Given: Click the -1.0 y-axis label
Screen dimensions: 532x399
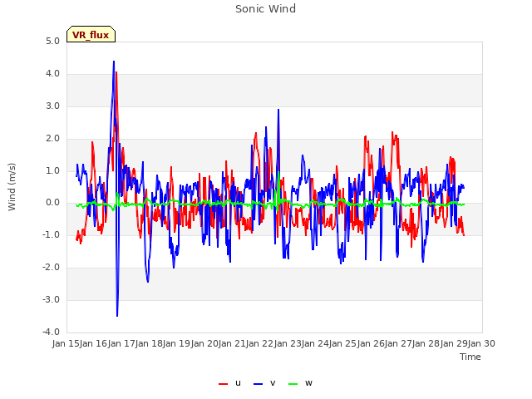Looking at the screenshot, I should click(x=52, y=235).
